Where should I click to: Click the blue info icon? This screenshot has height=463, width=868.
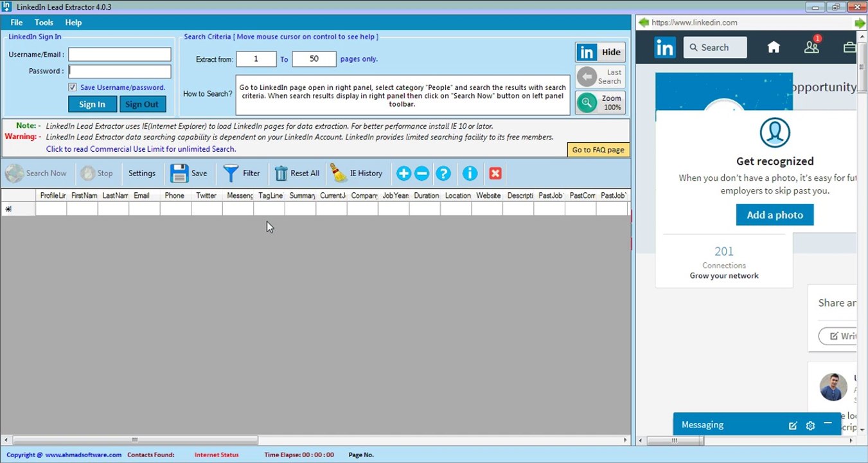point(470,173)
